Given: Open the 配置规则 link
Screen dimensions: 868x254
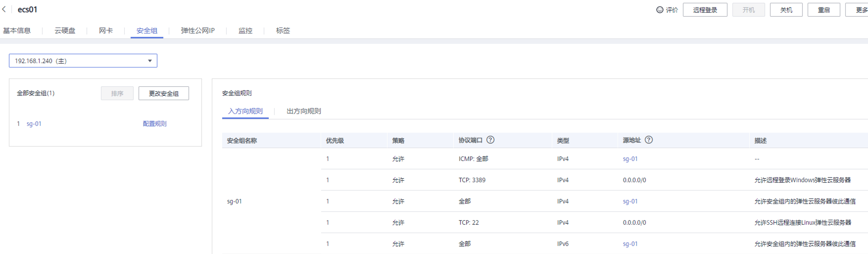Looking at the screenshot, I should (x=155, y=124).
